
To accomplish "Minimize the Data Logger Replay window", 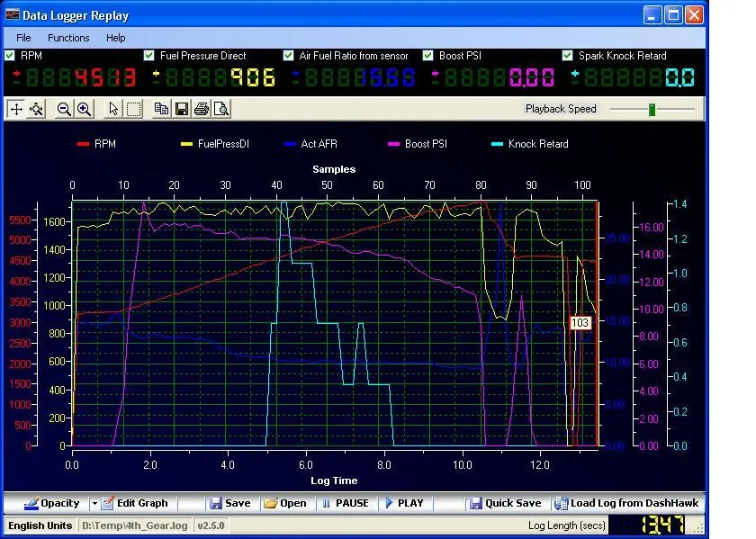I will coord(652,15).
